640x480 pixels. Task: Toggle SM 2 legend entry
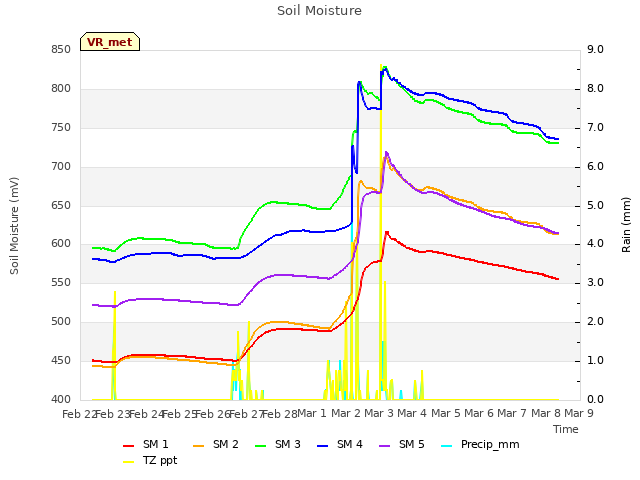click(216, 444)
